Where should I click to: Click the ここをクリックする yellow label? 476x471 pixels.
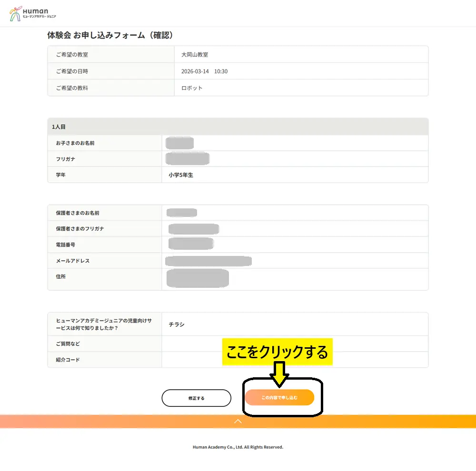pyautogui.click(x=277, y=352)
